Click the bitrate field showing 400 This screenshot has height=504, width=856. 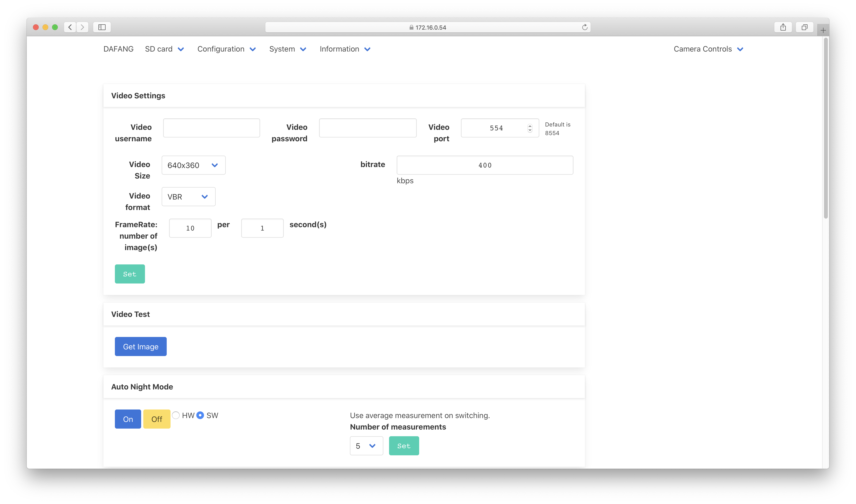coord(485,165)
